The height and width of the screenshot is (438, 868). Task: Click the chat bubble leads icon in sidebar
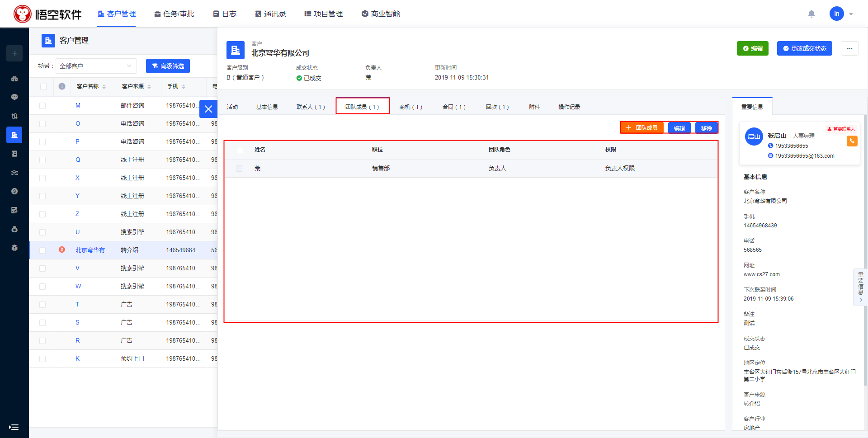(14, 97)
